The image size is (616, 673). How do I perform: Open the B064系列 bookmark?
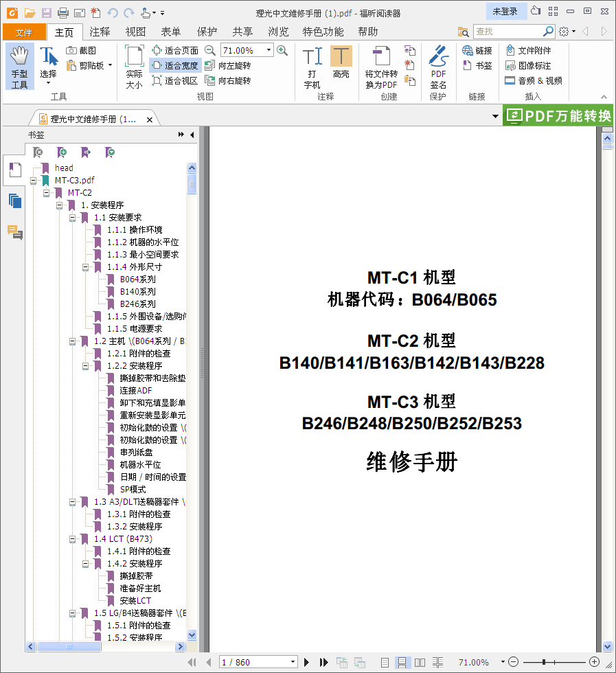click(x=138, y=280)
